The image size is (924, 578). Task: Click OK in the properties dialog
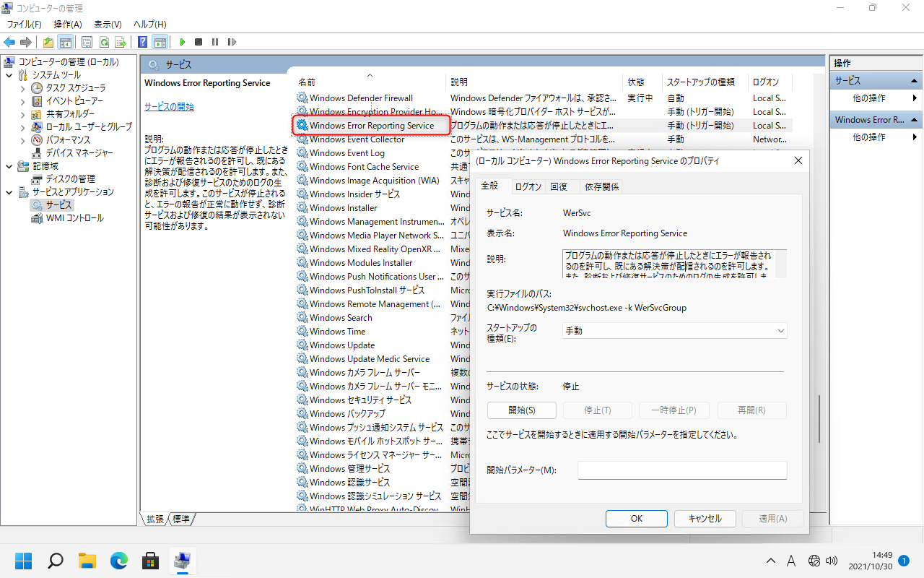(636, 518)
